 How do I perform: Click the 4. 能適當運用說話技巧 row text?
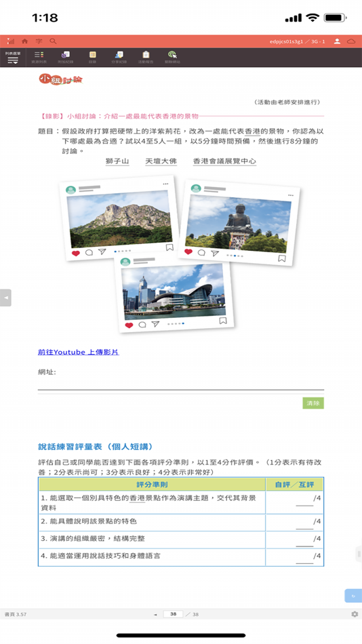pyautogui.click(x=101, y=556)
